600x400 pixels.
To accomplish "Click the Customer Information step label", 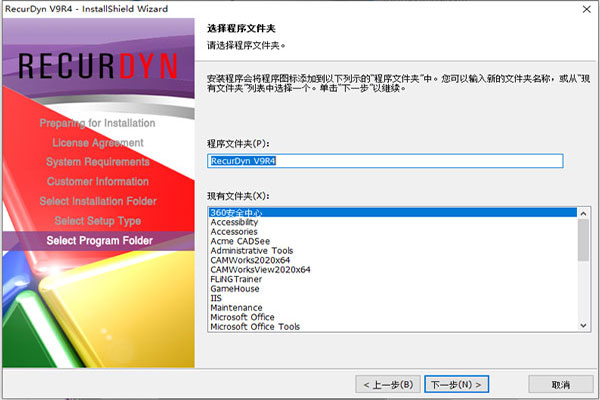I will click(98, 181).
